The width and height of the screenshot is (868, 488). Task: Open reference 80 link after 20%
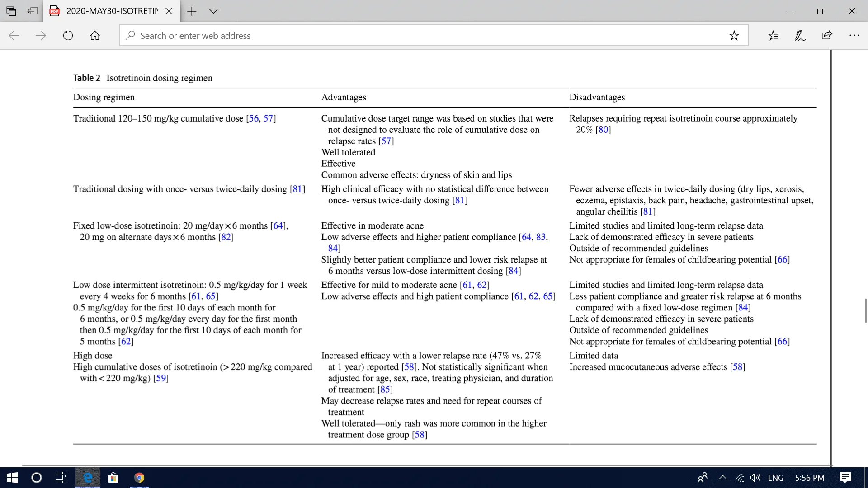[x=603, y=130]
